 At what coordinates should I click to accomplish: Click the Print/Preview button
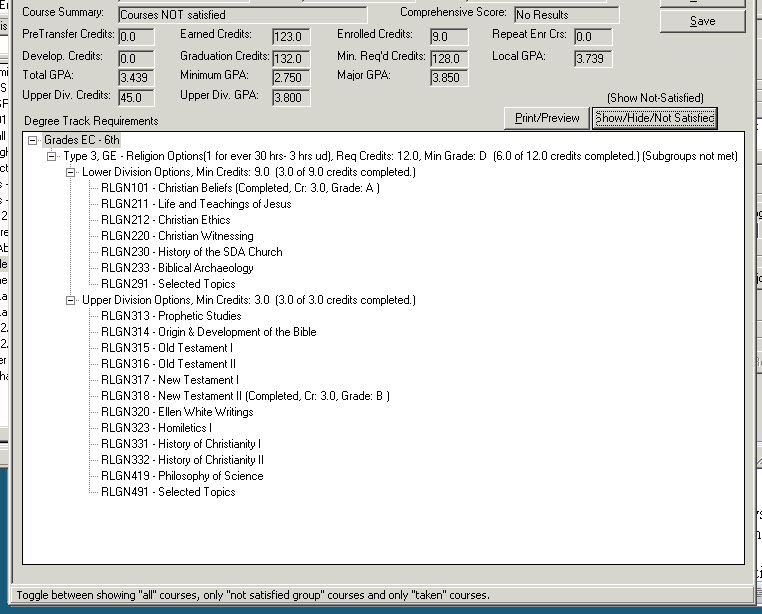(x=546, y=118)
